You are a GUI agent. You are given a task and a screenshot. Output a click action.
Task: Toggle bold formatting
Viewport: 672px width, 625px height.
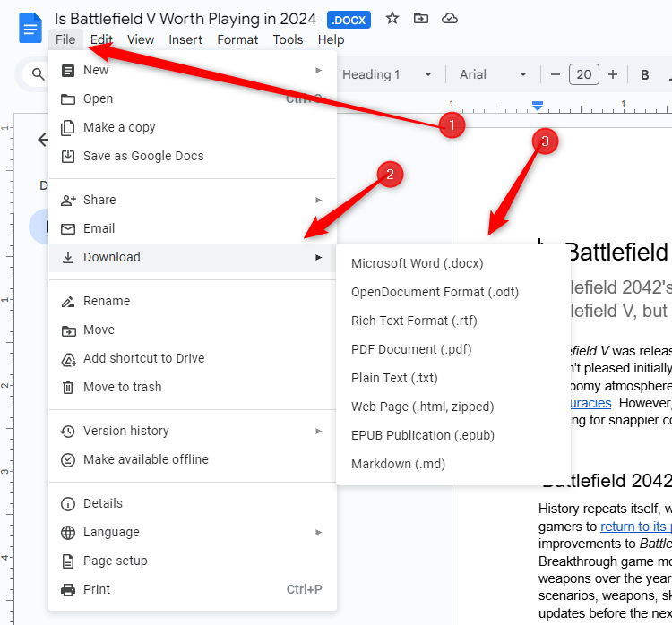pyautogui.click(x=644, y=74)
